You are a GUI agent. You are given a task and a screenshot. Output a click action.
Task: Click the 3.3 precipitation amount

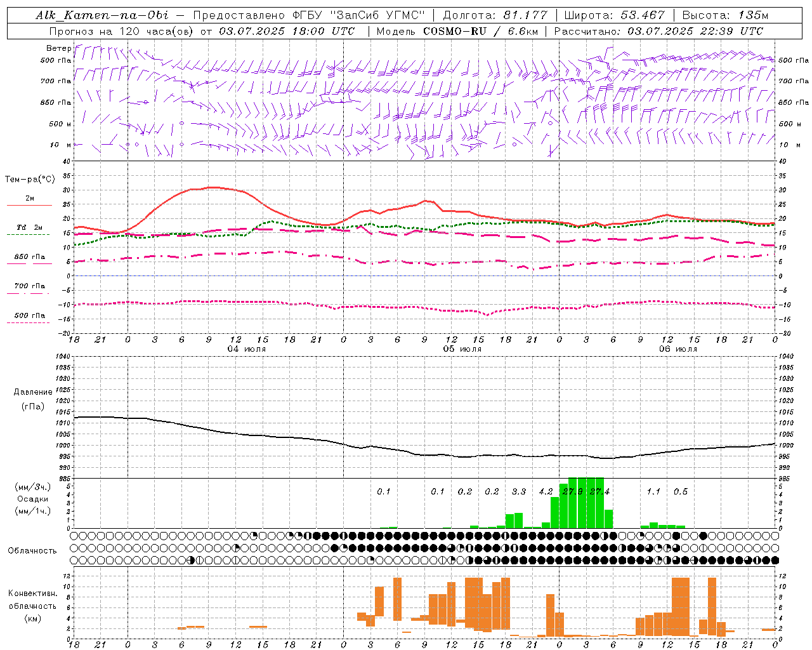point(519,491)
